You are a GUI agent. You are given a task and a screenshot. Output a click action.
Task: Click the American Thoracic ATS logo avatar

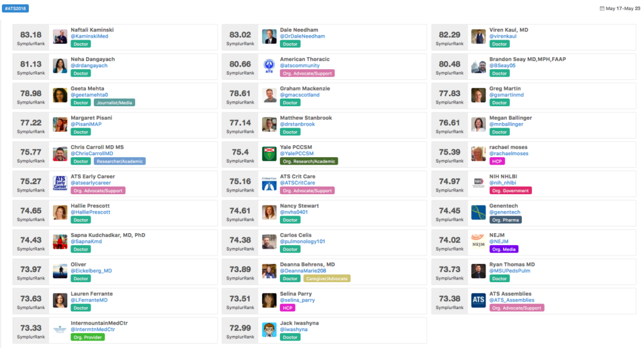[269, 66]
